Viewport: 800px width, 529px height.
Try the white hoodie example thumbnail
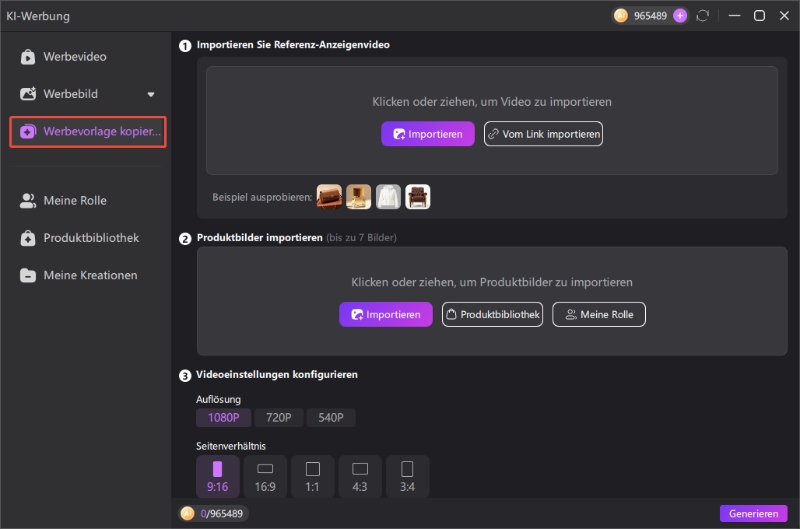tap(388, 197)
